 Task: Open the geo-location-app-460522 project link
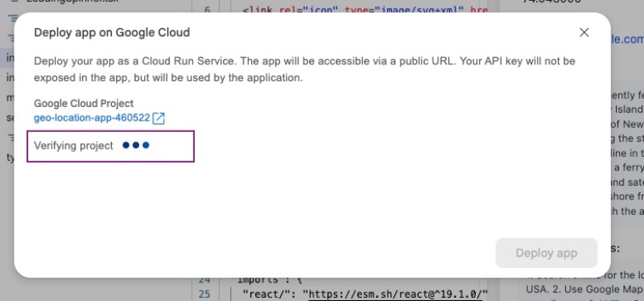coord(92,118)
